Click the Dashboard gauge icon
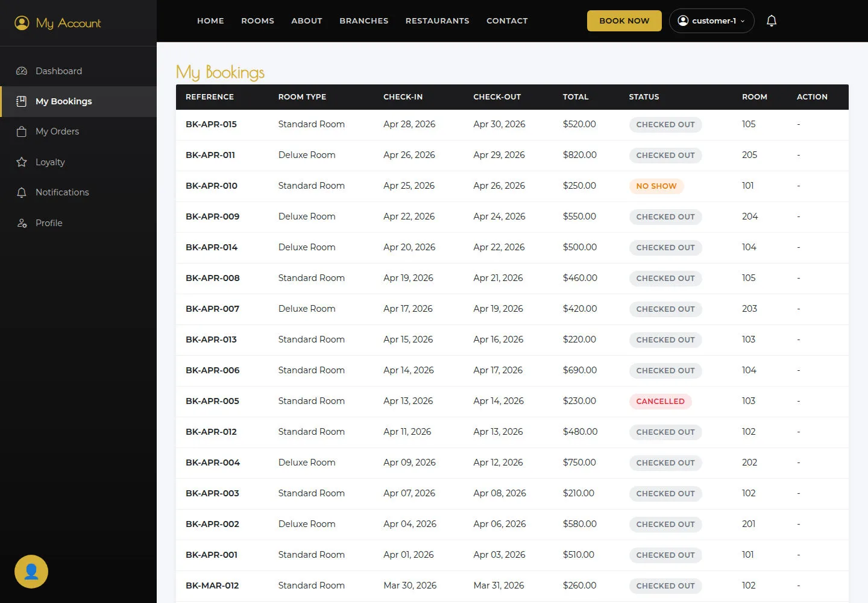This screenshot has width=868, height=603. point(22,71)
